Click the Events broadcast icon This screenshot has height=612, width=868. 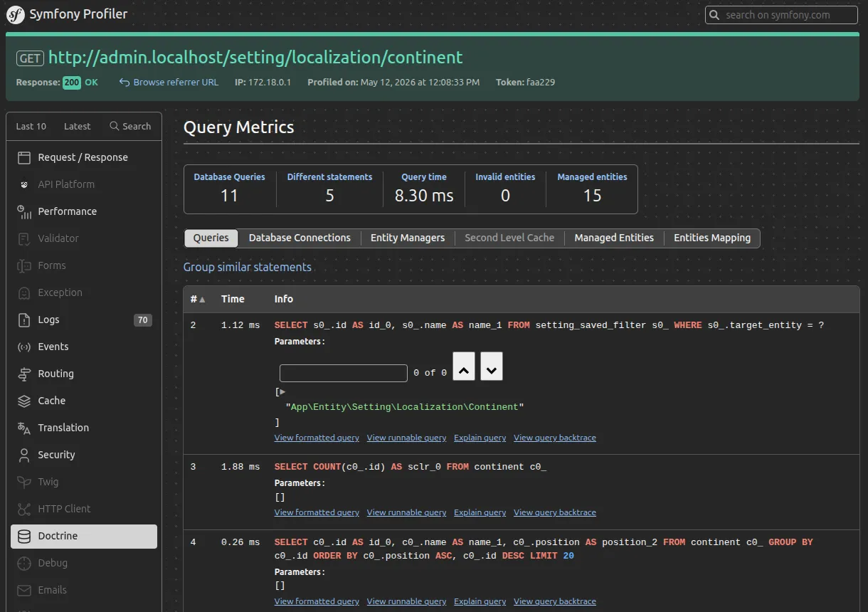pyautogui.click(x=24, y=347)
